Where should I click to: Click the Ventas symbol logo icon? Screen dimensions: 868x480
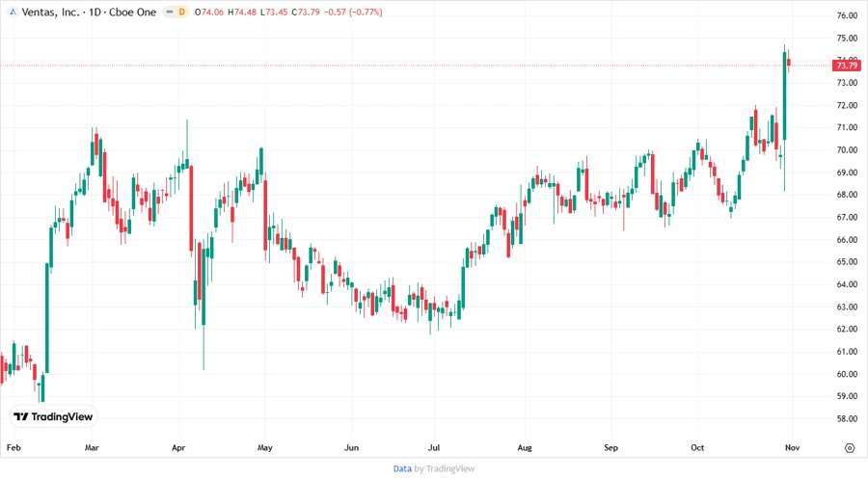coord(13,12)
